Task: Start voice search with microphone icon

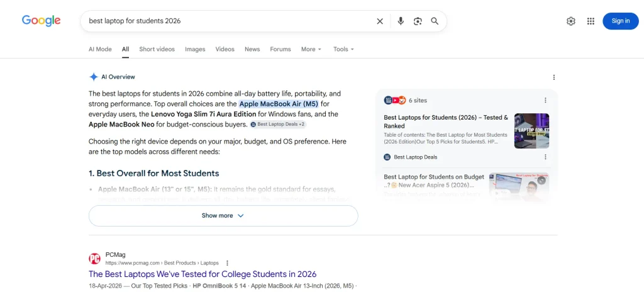Action: (x=401, y=21)
